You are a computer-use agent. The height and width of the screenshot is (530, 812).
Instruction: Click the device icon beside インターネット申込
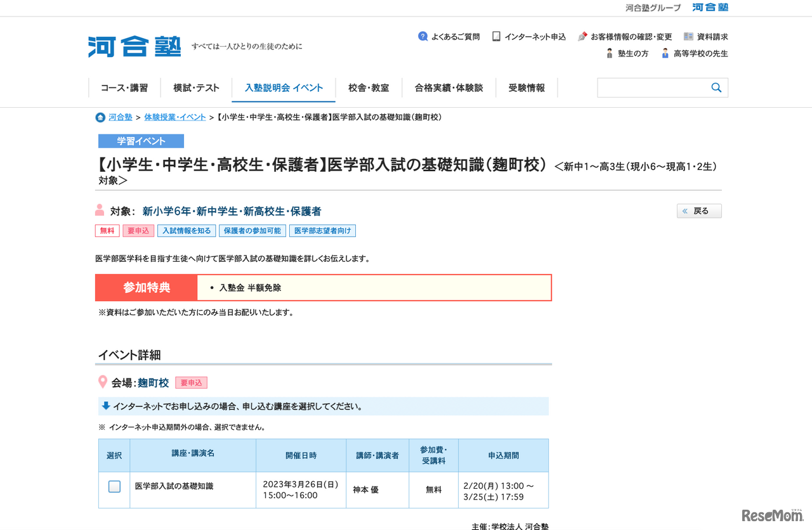click(497, 36)
